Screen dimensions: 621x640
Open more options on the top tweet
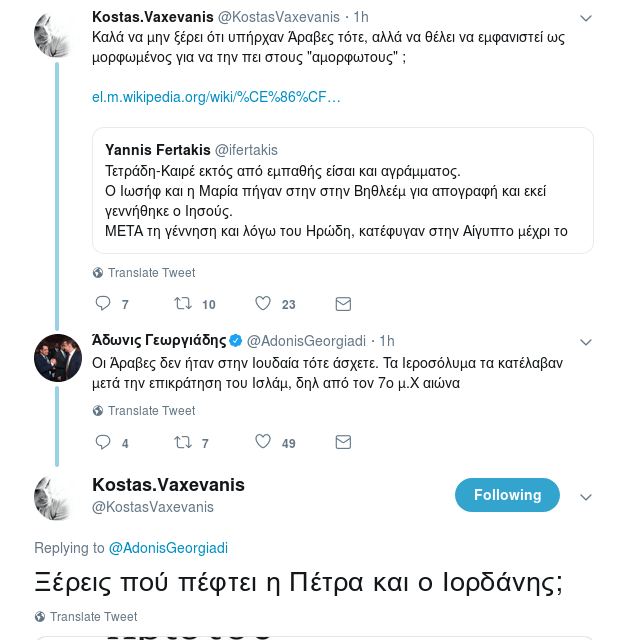(587, 19)
